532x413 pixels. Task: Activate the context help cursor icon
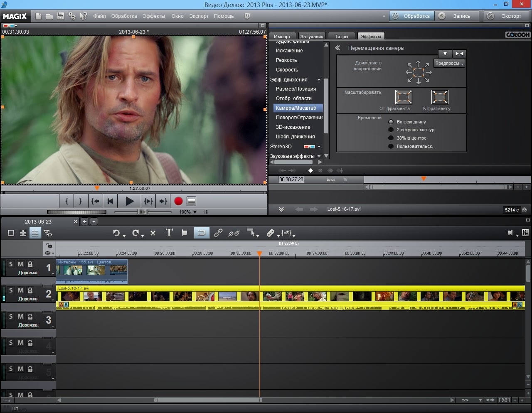click(x=84, y=16)
